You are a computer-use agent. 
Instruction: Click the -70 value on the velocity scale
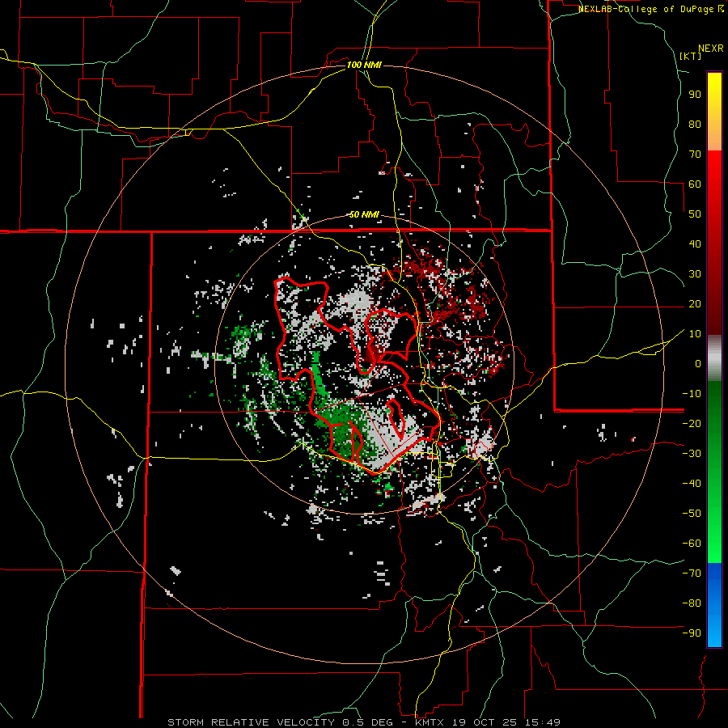click(692, 574)
